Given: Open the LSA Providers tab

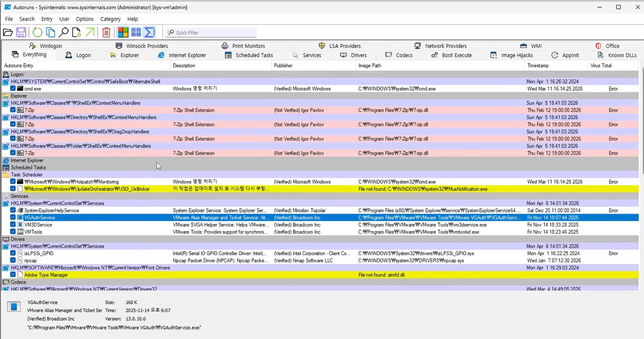Looking at the screenshot, I should (x=340, y=46).
